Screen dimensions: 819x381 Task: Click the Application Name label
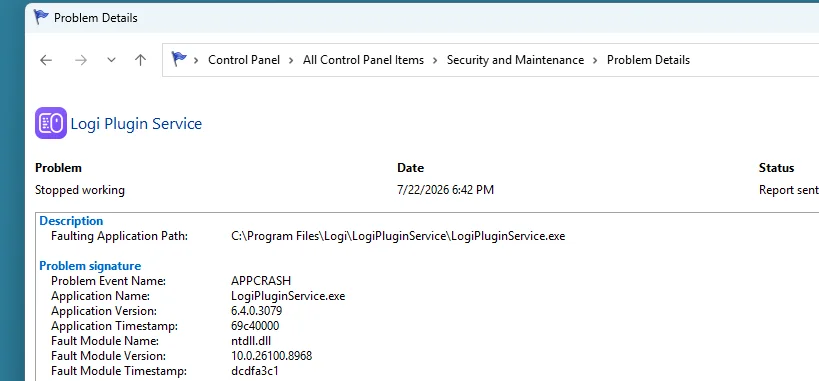click(x=101, y=296)
